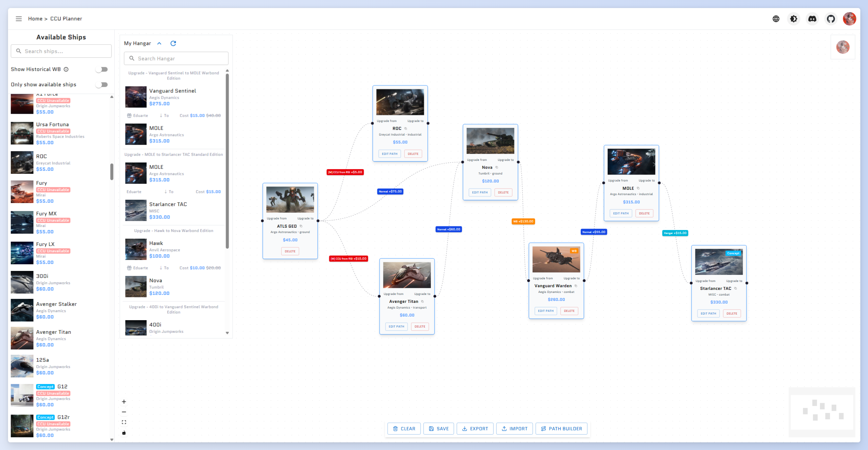Toggle Only show available ships
Image resolution: width=868 pixels, height=450 pixels.
tap(102, 84)
